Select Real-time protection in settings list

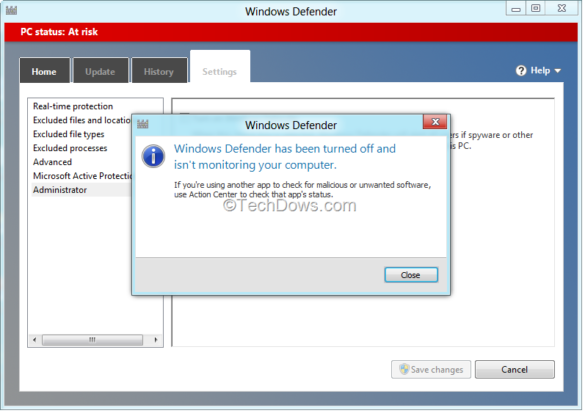click(73, 107)
